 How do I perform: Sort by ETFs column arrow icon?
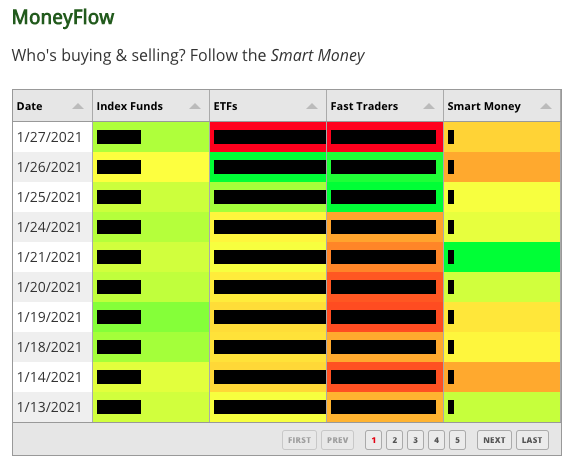point(312,106)
